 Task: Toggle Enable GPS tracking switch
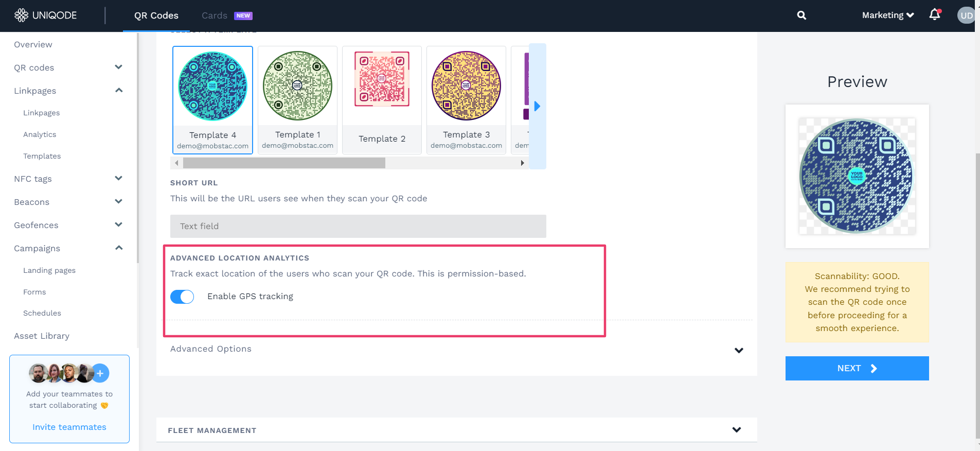(182, 297)
